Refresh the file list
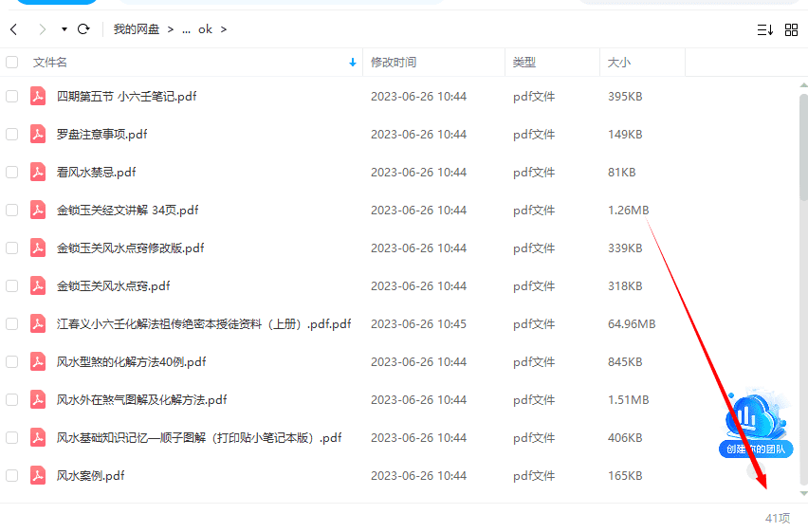 tap(83, 29)
